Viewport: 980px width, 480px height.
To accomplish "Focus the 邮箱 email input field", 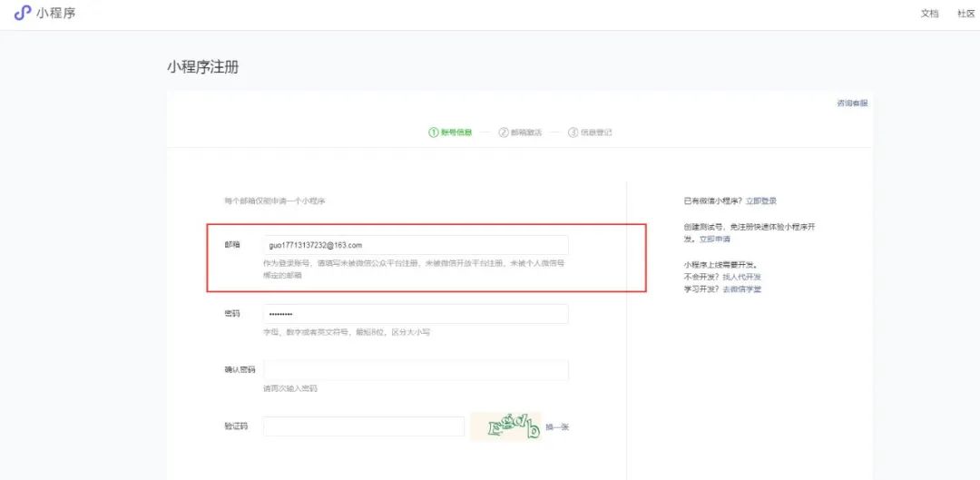I will (416, 245).
